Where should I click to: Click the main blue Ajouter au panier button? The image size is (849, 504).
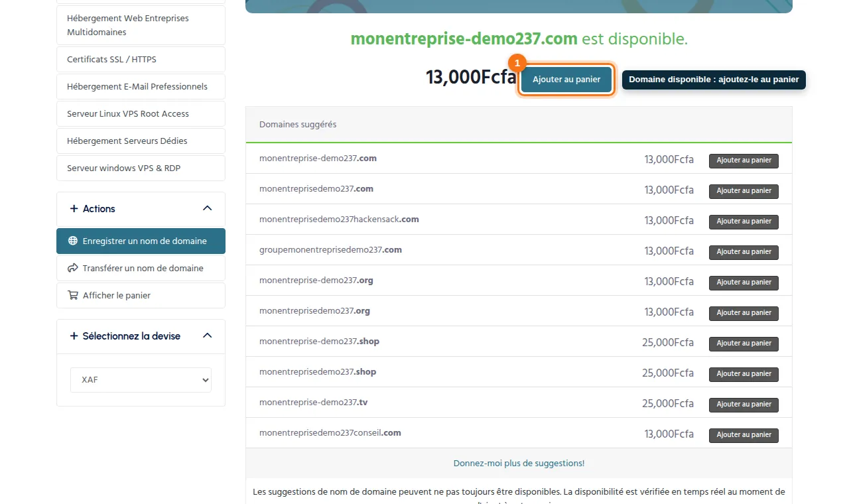click(x=566, y=80)
